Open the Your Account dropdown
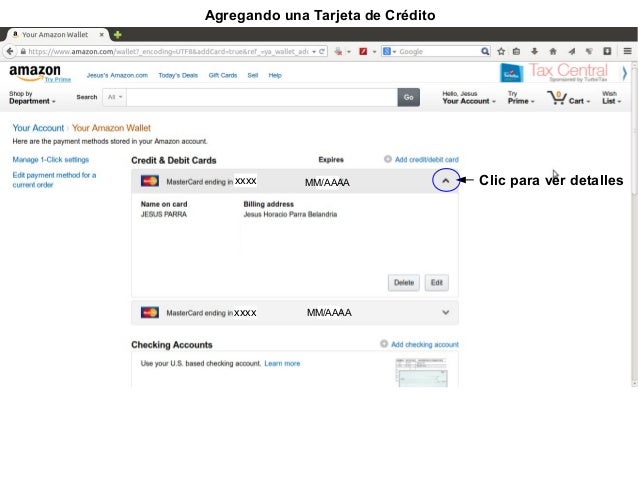Image resolution: width=638 pixels, height=479 pixels. [469, 98]
